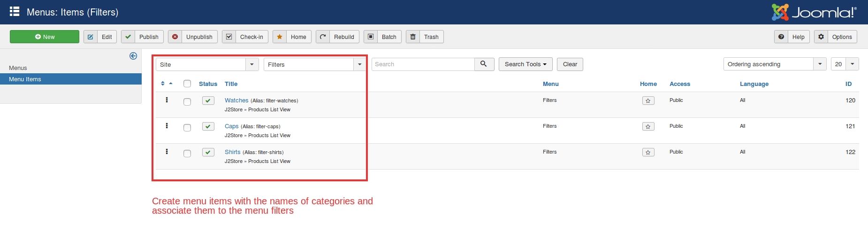Open the Ordering ascending sort dropdown
868x248 pixels.
[x=774, y=64]
